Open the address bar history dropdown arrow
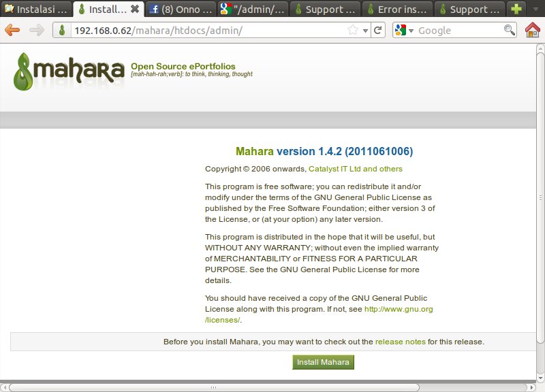Viewport: 545px width, 392px height. pos(365,31)
